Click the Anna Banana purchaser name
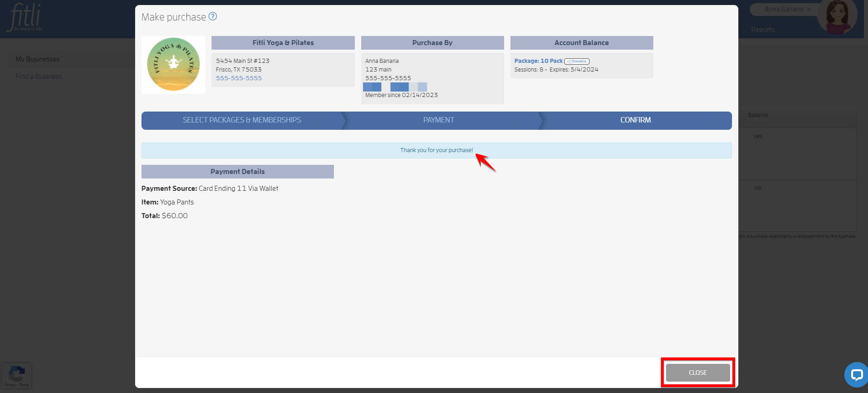This screenshot has width=868, height=393. pyautogui.click(x=382, y=61)
